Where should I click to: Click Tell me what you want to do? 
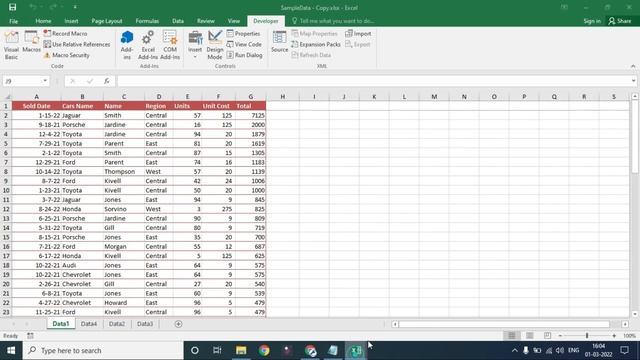click(x=333, y=21)
